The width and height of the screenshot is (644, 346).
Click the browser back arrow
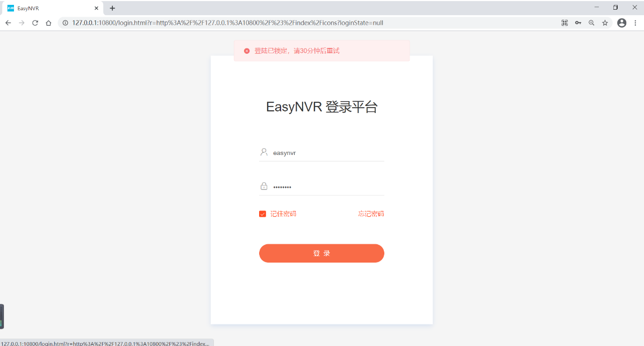click(8, 23)
